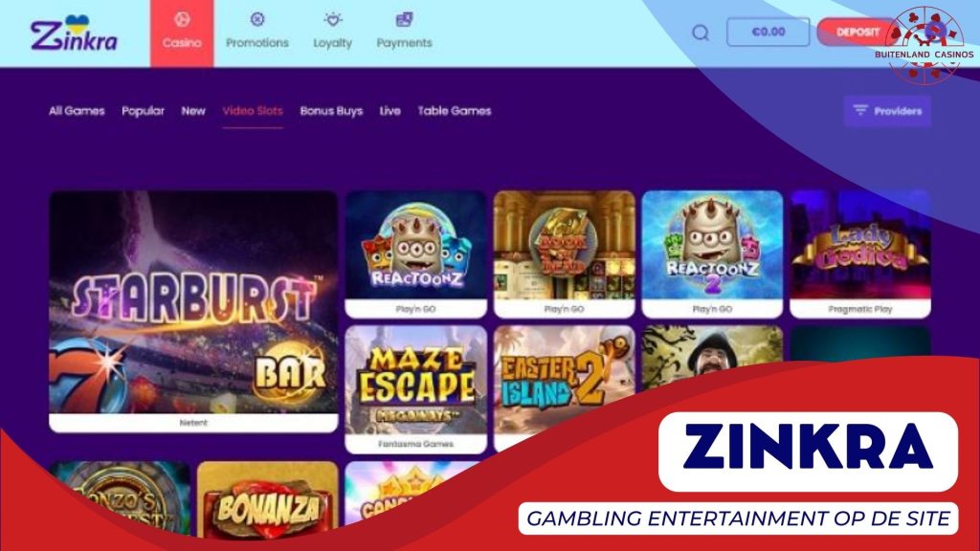Viewport: 980px width, 551px height.
Task: Open the Lady Godiva slot tile
Action: (x=860, y=254)
